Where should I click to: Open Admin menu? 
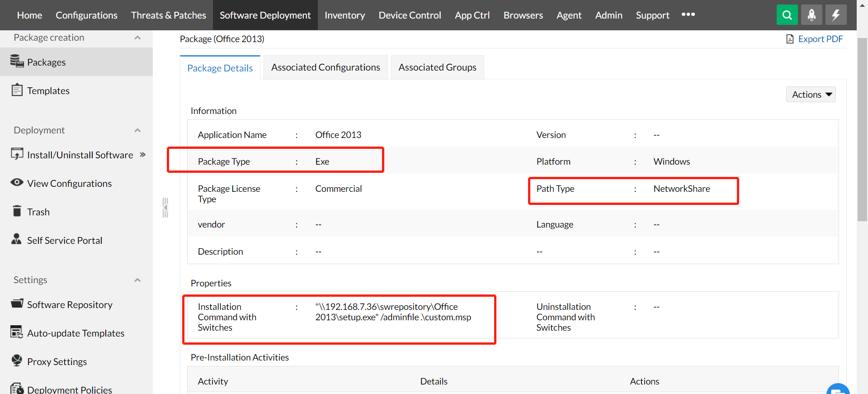pyautogui.click(x=609, y=15)
